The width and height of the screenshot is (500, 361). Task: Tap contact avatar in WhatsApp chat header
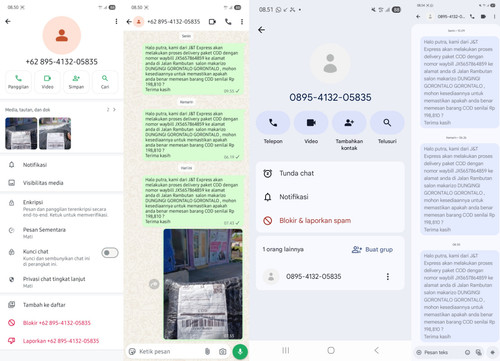139,22
